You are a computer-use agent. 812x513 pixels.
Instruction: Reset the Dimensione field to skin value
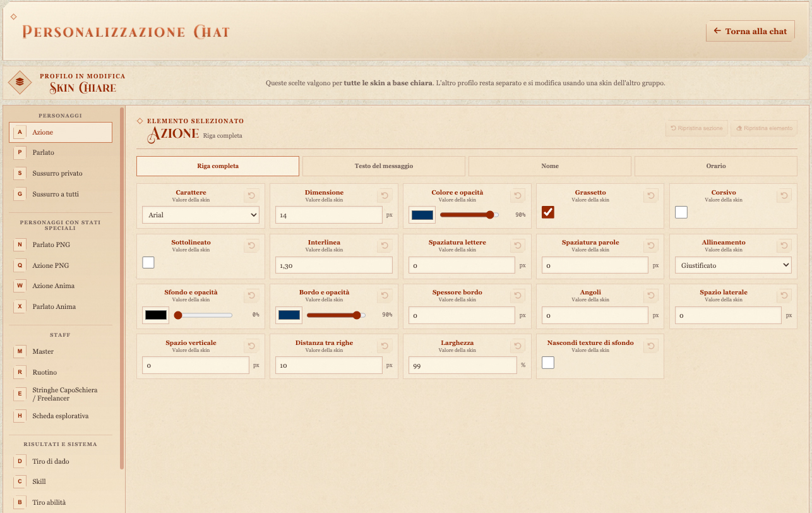tap(385, 196)
